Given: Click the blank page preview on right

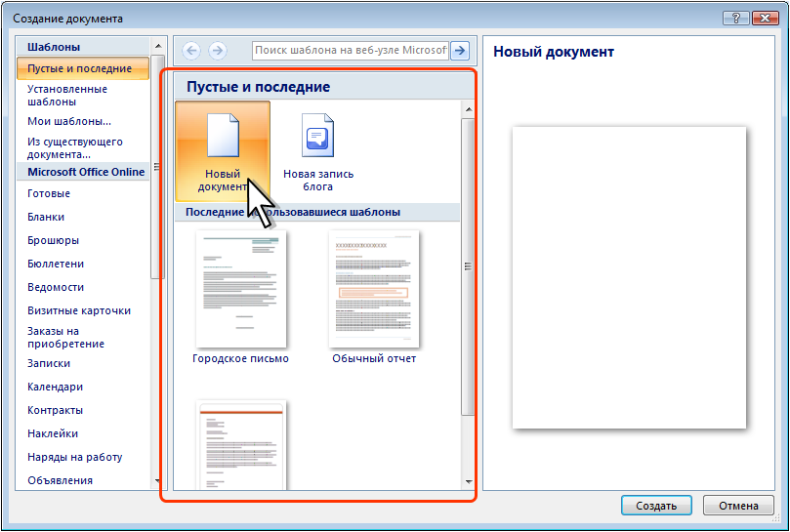Looking at the screenshot, I should point(629,277).
